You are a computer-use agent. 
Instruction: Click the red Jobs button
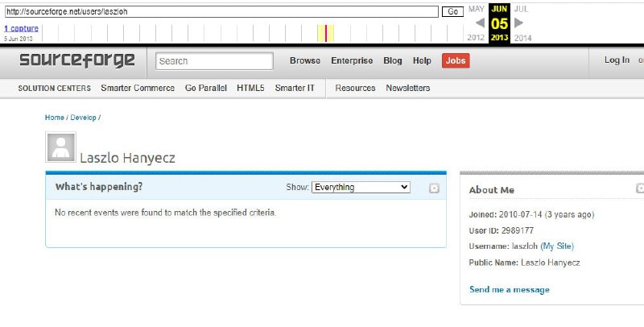(456, 60)
